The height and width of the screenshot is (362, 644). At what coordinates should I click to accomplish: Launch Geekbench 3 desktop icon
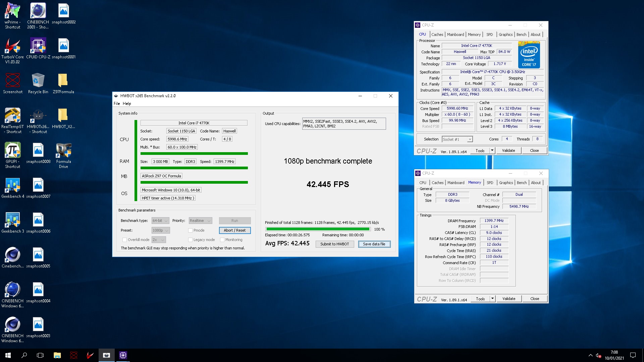click(x=13, y=223)
